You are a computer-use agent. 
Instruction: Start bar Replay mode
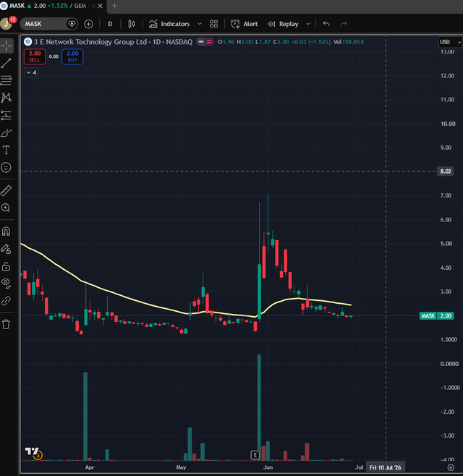pyautogui.click(x=283, y=24)
